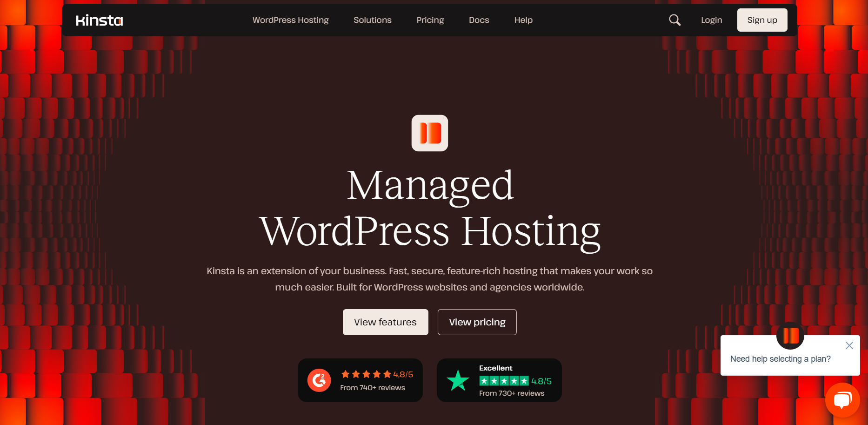Screen dimensions: 868x425
Task: Click Trustpilot green star rating boxes
Action: (x=504, y=381)
